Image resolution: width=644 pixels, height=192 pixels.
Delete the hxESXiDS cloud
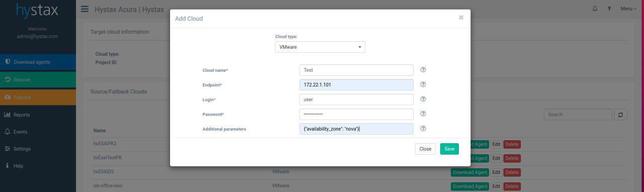pyautogui.click(x=512, y=172)
